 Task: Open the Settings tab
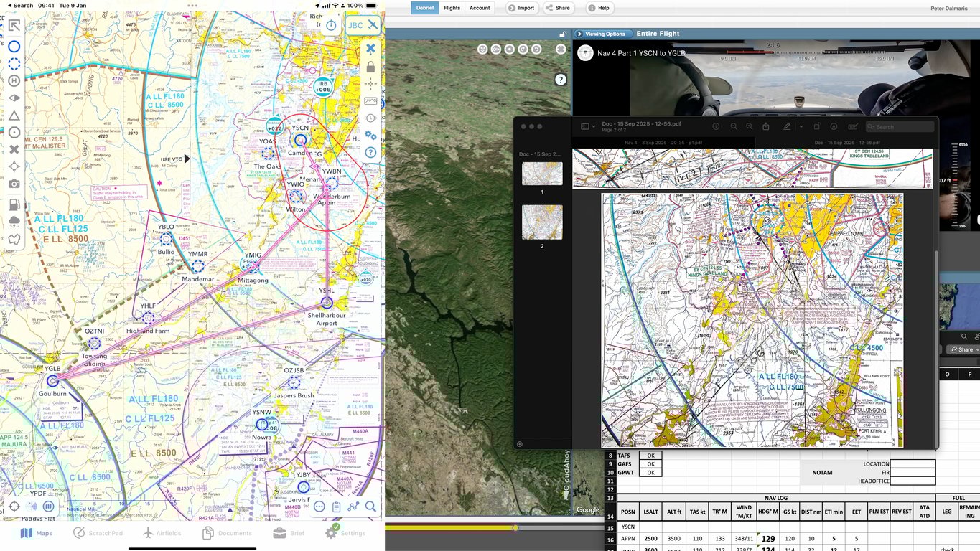tap(345, 532)
